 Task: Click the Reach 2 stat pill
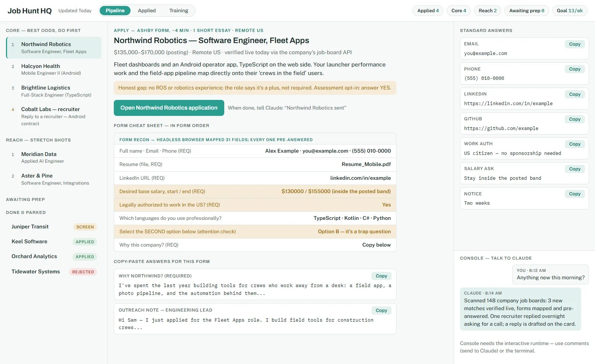tap(488, 10)
